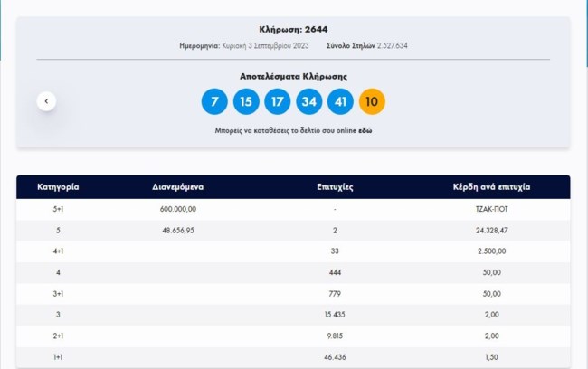Click the 46.436 winners count
Screen dimensions: 588x369
335,359
